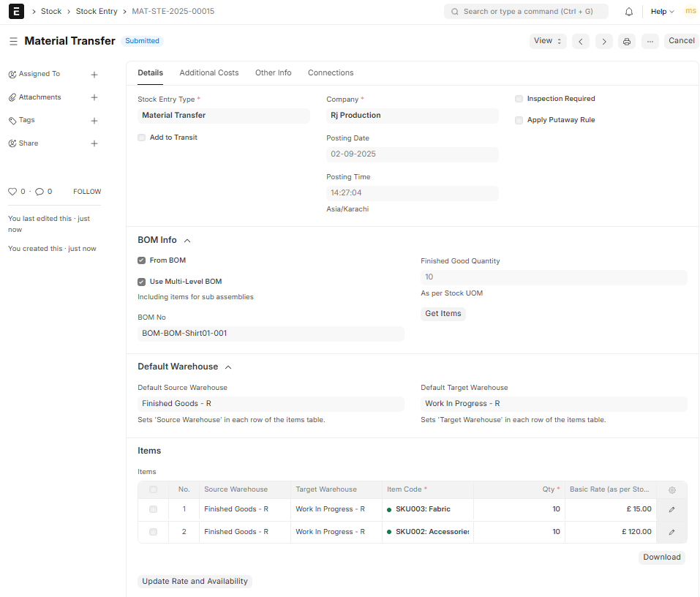Open the Connections tab

[331, 73]
